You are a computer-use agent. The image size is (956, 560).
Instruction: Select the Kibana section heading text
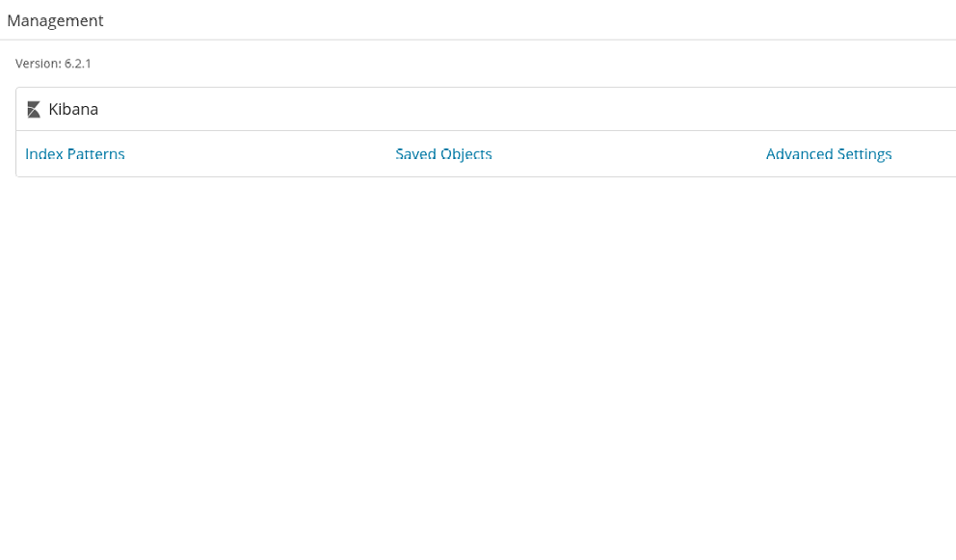[73, 109]
